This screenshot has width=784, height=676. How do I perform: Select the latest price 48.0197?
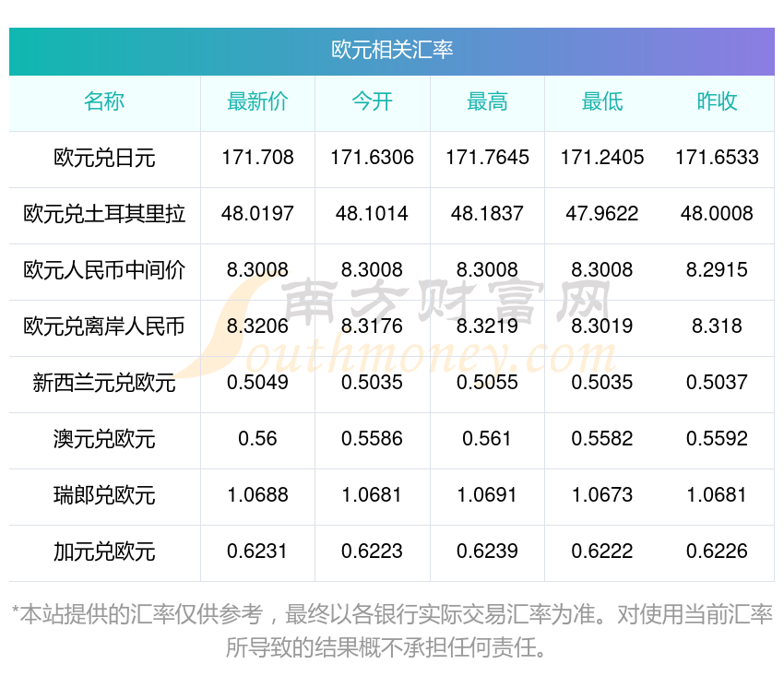coord(257,214)
